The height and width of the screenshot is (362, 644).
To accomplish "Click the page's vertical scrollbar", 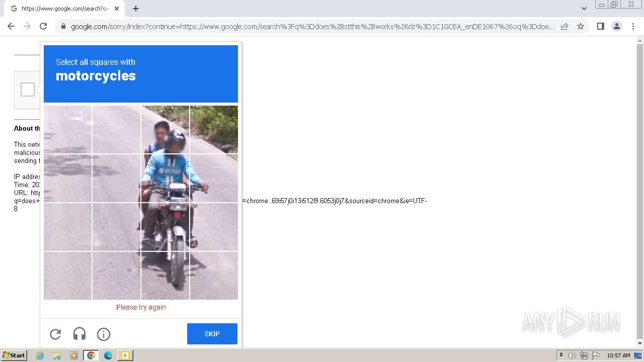I will pyautogui.click(x=640, y=191).
